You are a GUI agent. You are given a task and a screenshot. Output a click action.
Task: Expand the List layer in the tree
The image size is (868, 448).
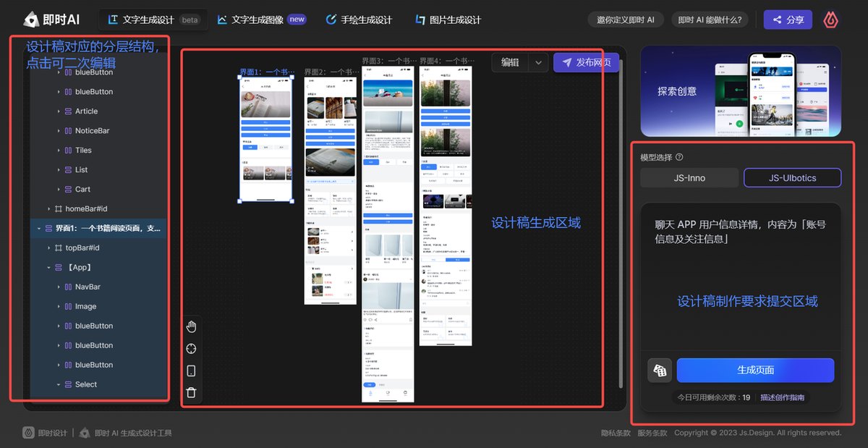click(x=59, y=170)
